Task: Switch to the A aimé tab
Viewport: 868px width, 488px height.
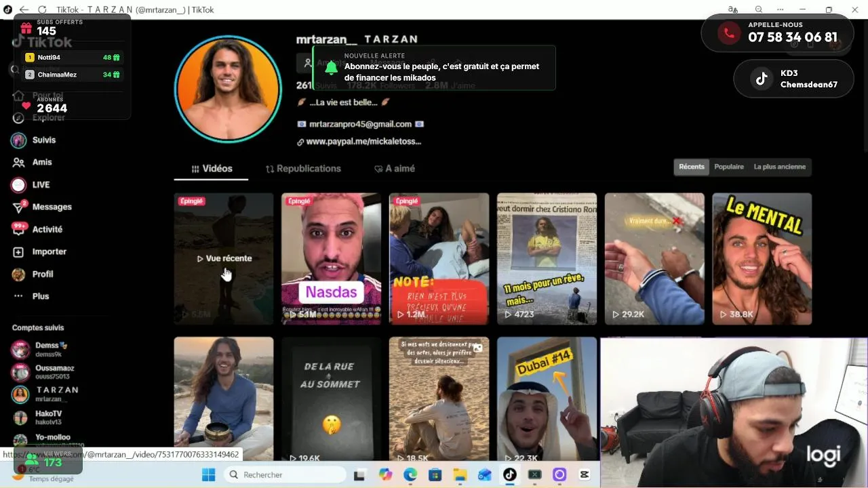Action: tap(395, 169)
